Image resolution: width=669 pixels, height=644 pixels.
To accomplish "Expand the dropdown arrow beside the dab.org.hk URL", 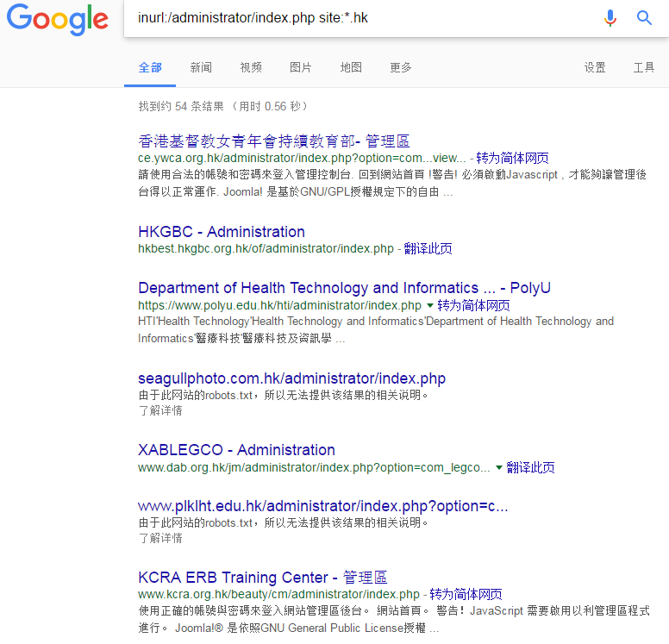I will click(499, 468).
